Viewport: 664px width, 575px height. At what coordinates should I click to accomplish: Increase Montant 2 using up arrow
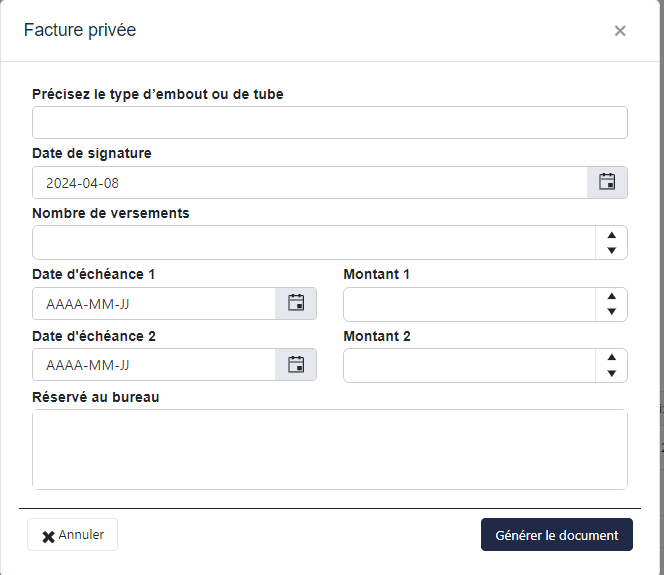(611, 358)
